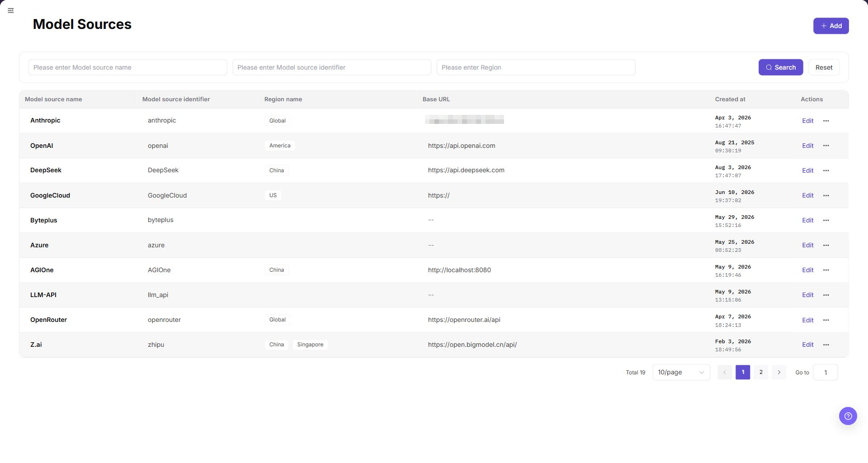Screen dimensions: 868x463
Task: Click the Model Sources page heading
Action: coord(82,24)
